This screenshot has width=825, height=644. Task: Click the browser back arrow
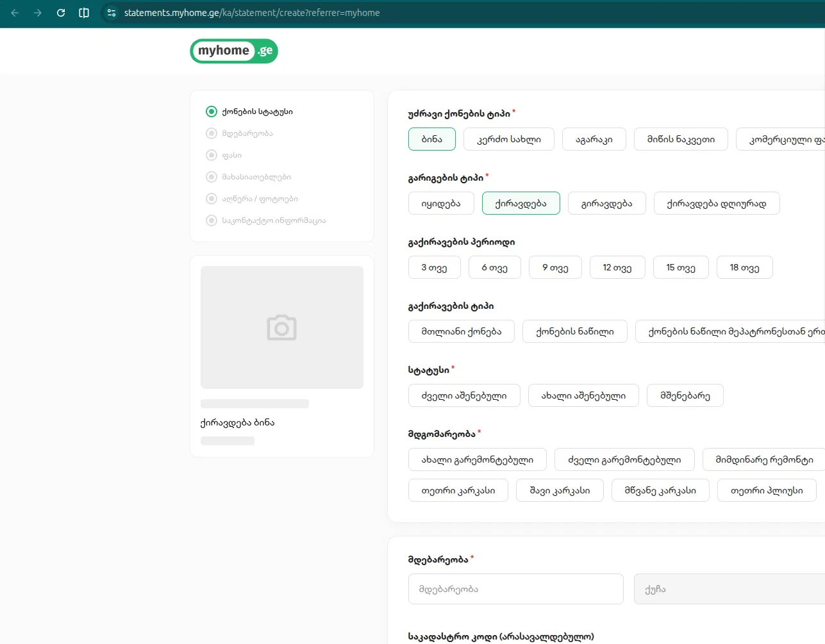point(15,13)
